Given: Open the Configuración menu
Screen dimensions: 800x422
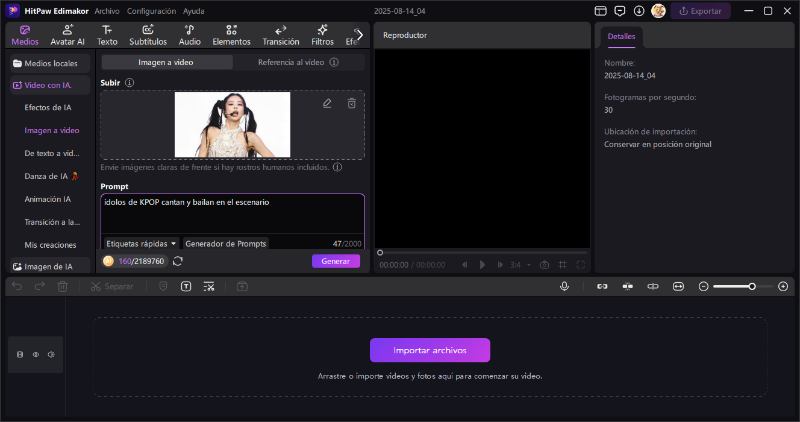Looking at the screenshot, I should click(x=151, y=11).
